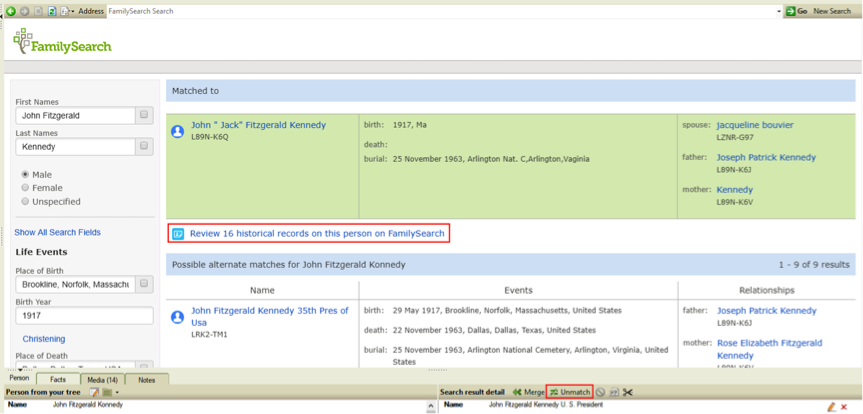The width and height of the screenshot is (863, 414).
Task: Click edit person icon beside Person from your tree
Action: pos(94,392)
